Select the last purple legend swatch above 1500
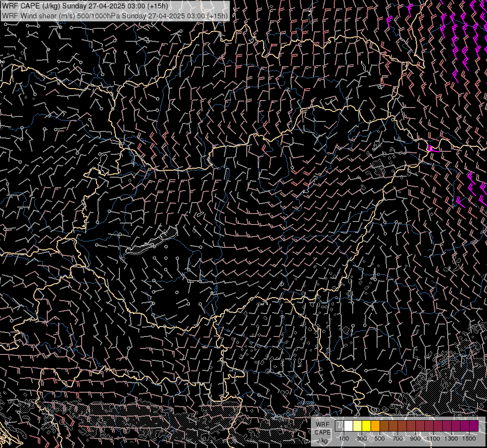487x448 pixels. click(474, 426)
